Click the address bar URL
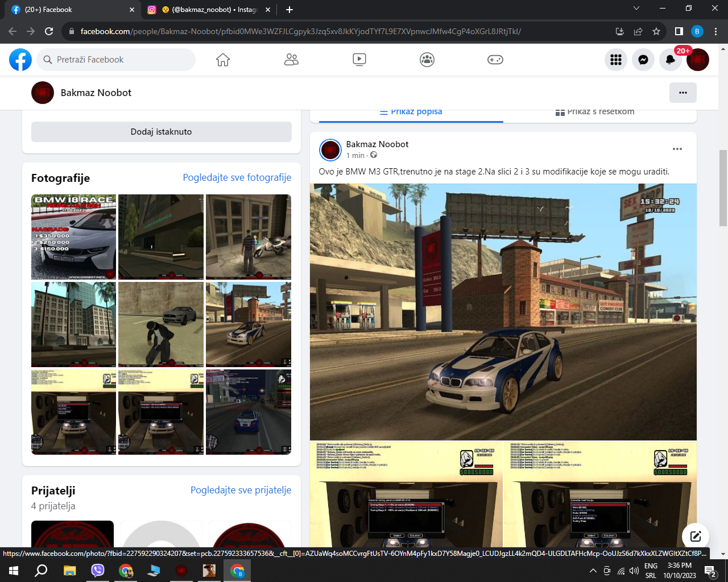 coord(301,31)
